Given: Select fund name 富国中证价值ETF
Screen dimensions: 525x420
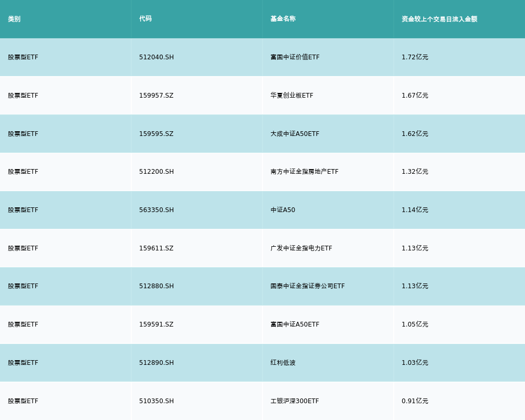Looking at the screenshot, I should (x=295, y=57).
